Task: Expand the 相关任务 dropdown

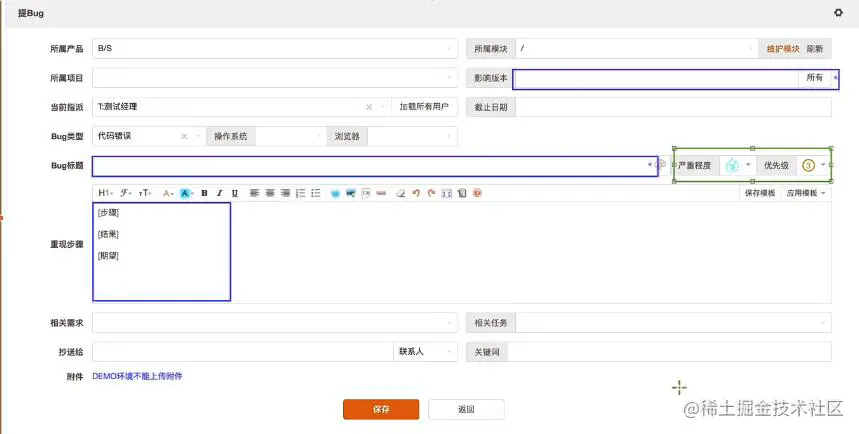Action: (x=673, y=323)
